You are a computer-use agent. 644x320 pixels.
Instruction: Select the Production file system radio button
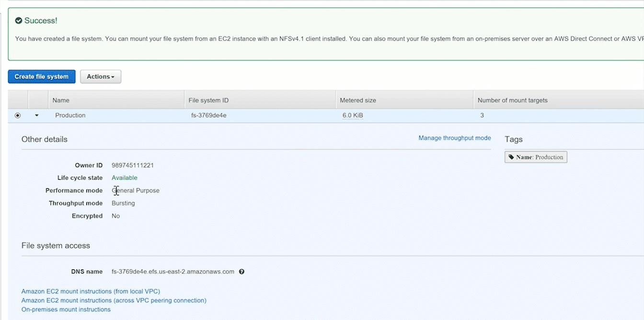click(18, 116)
